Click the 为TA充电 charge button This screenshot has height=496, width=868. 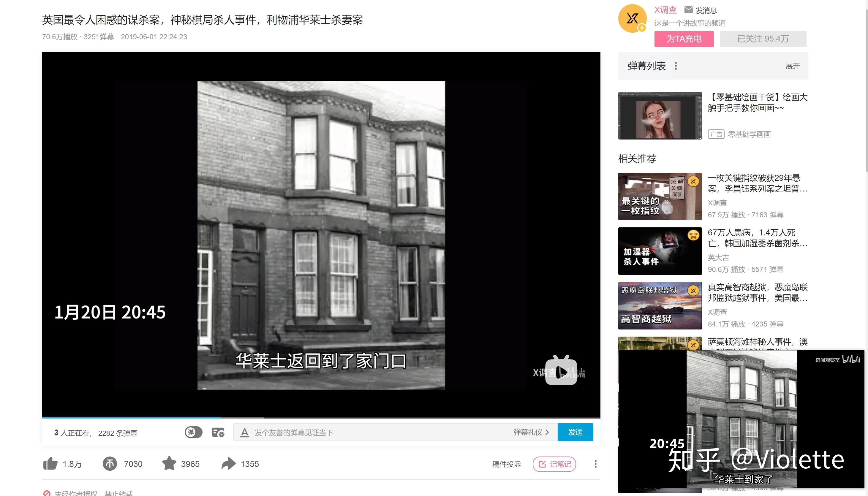pyautogui.click(x=684, y=39)
